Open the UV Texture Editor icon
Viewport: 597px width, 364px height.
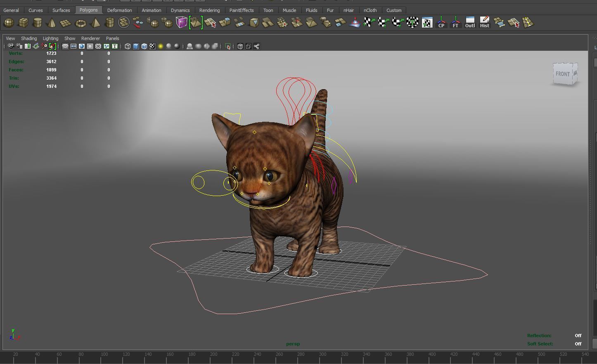[427, 23]
